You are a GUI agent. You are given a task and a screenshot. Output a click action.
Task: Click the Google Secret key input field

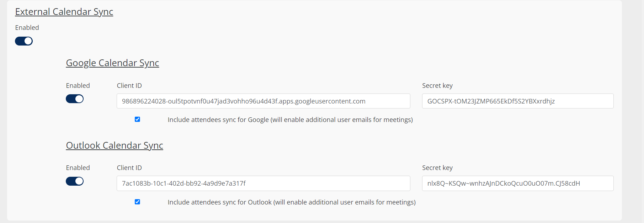[517, 101]
